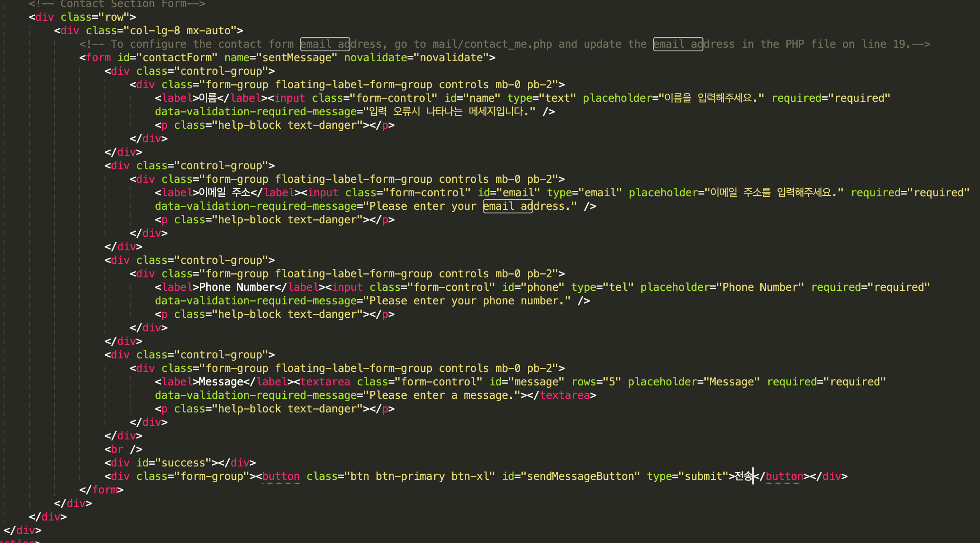This screenshot has height=543, width=980.
Task: Click the closing form tag
Action: tap(101, 490)
